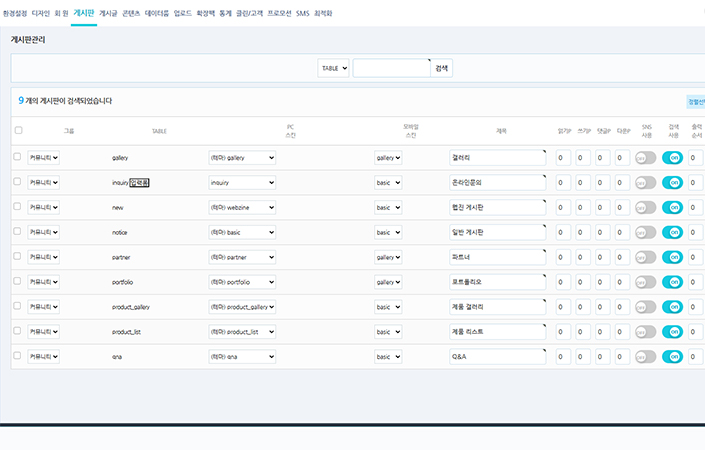Open the TABLE search filter dropdown

333,68
